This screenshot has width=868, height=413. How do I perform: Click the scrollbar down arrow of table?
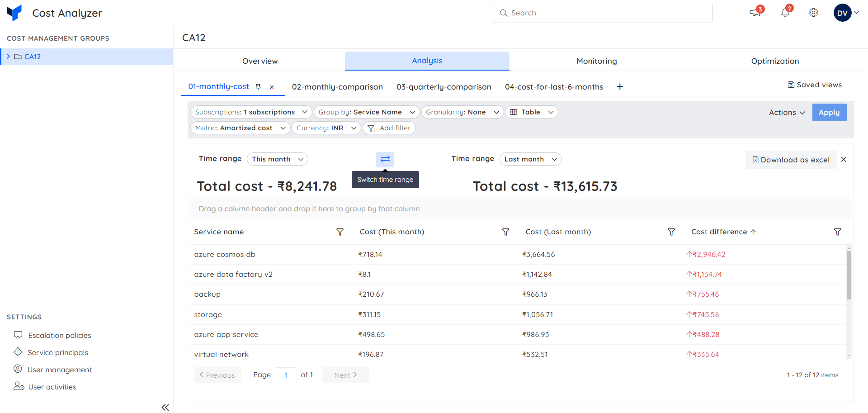[849, 356]
